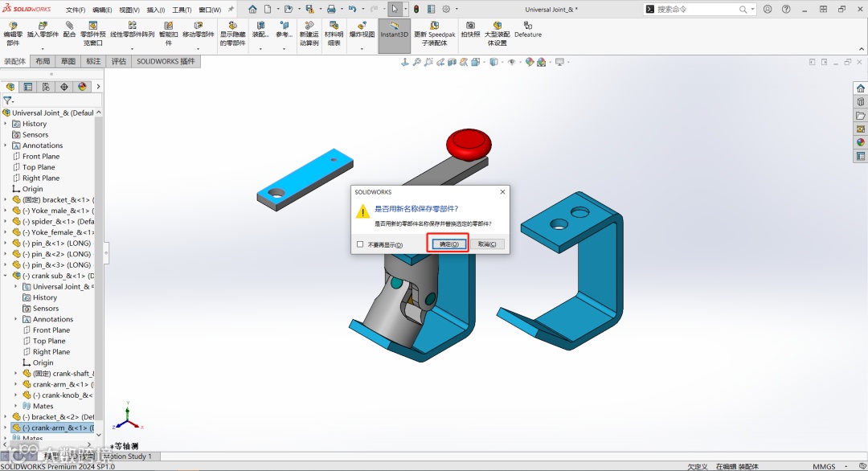Open the 文件(F) menu

click(76, 10)
